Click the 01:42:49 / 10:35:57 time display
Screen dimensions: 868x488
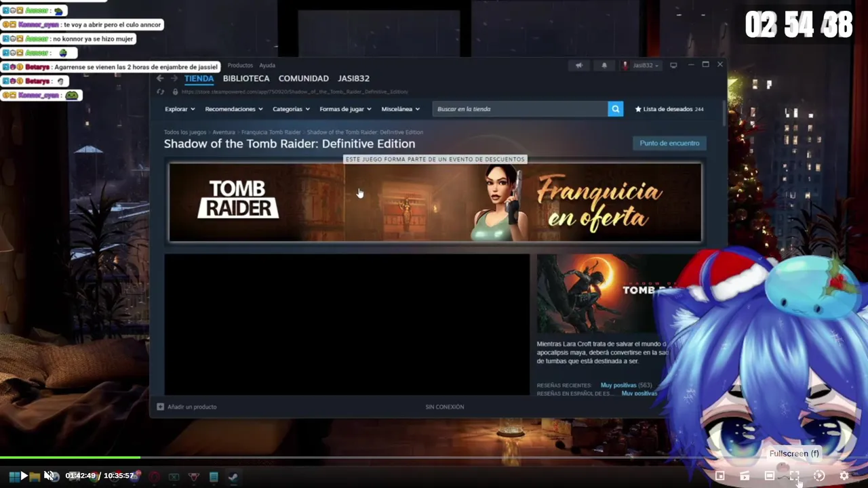(x=100, y=476)
